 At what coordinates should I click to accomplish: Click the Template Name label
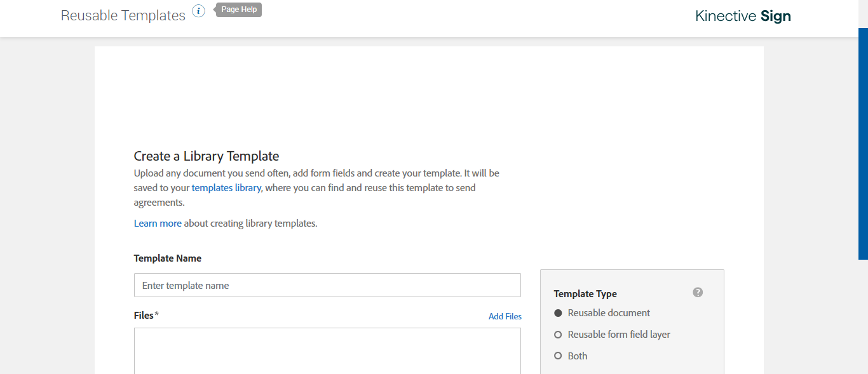point(167,258)
